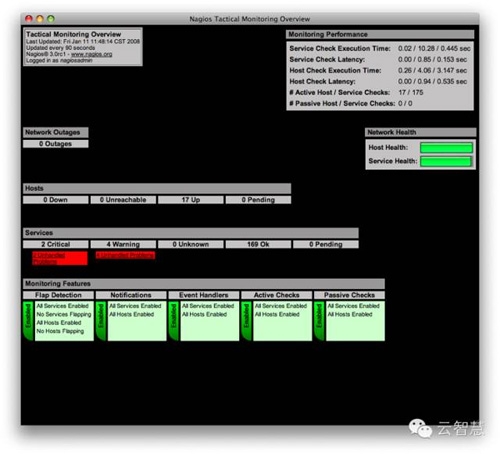Open the 0 Outages link
The width and height of the screenshot is (500, 454).
click(56, 144)
